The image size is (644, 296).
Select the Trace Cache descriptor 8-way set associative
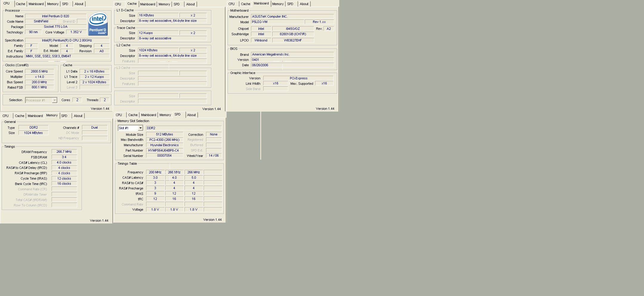172,38
